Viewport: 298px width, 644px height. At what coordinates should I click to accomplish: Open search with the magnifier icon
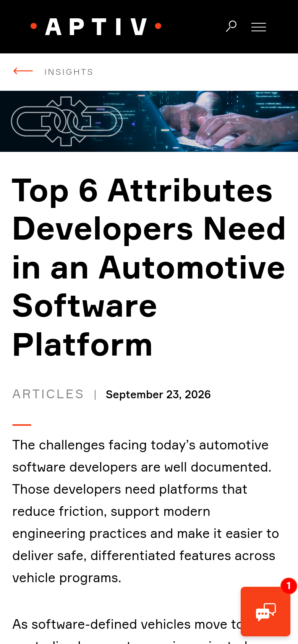click(231, 26)
